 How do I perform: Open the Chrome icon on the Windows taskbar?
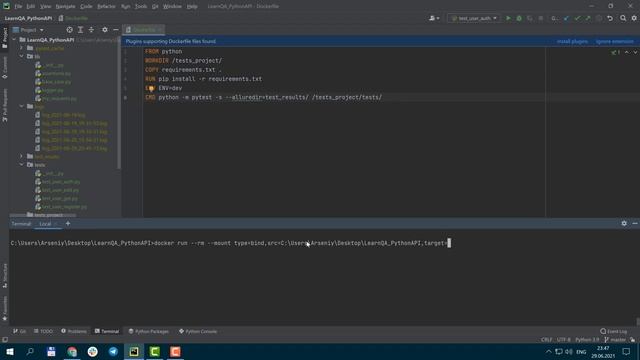72,351
